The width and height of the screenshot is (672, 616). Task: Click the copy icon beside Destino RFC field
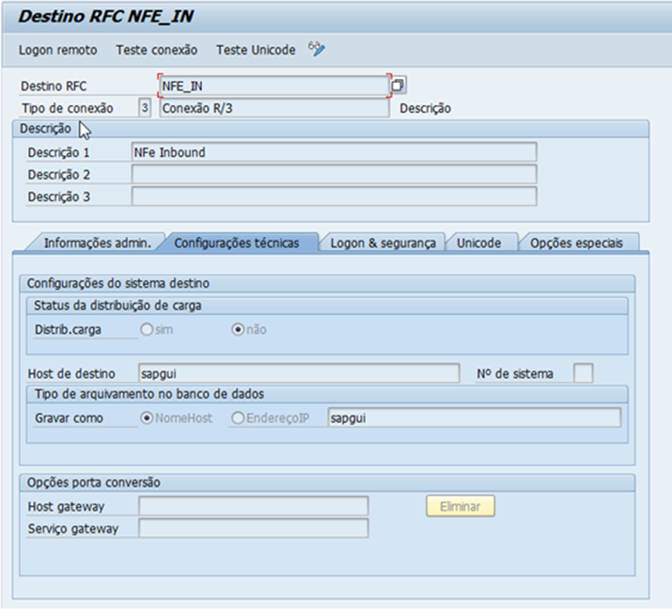(x=399, y=85)
